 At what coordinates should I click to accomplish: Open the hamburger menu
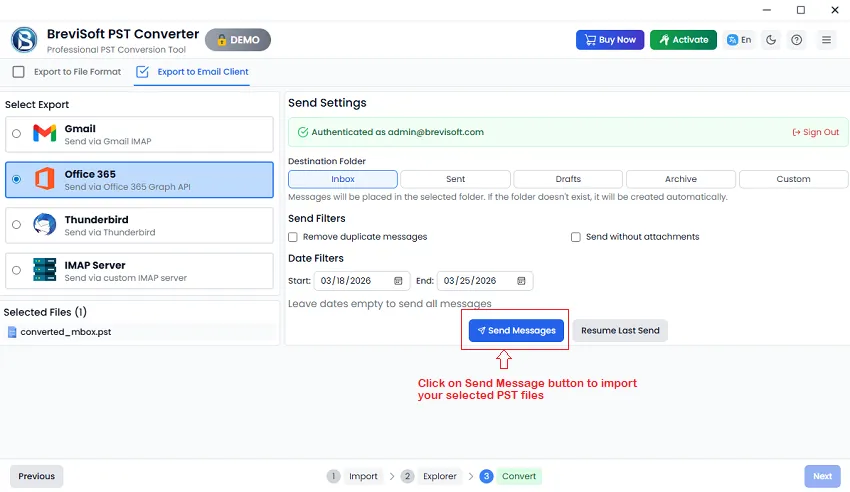(826, 40)
